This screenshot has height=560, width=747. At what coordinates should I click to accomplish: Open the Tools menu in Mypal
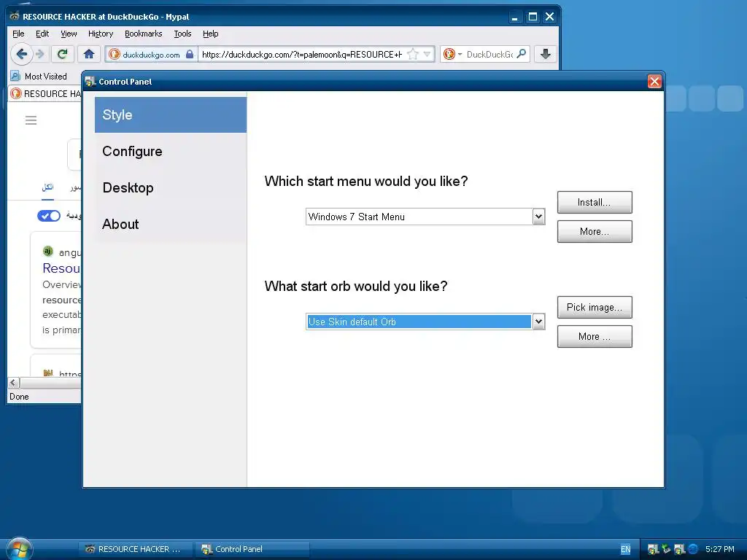(x=182, y=34)
